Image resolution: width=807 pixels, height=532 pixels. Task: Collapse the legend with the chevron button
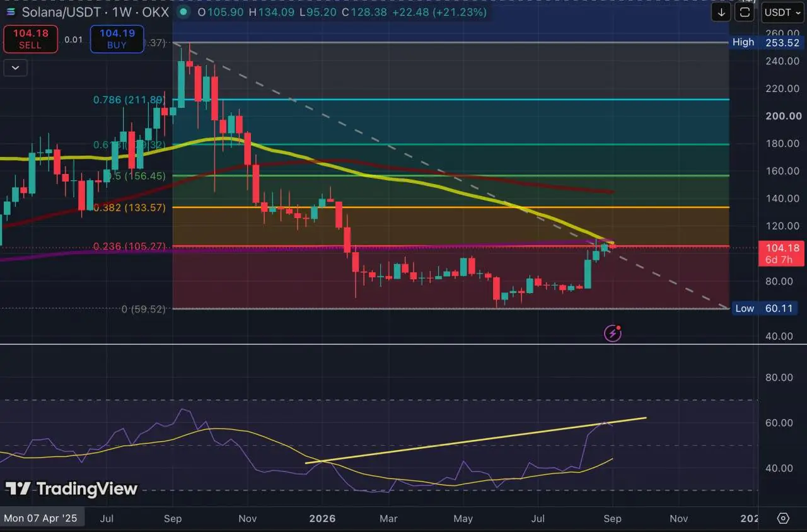[15, 67]
